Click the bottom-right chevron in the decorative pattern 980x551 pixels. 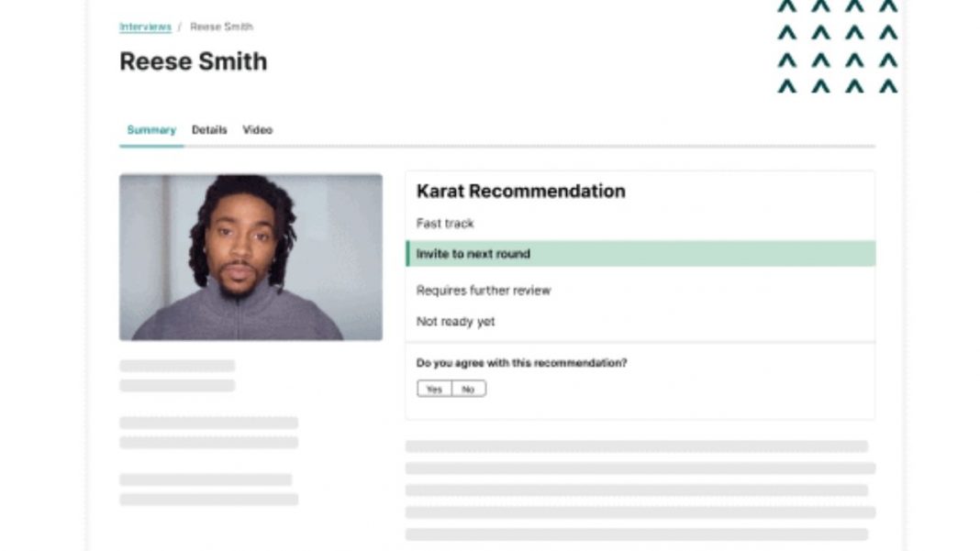tap(888, 86)
